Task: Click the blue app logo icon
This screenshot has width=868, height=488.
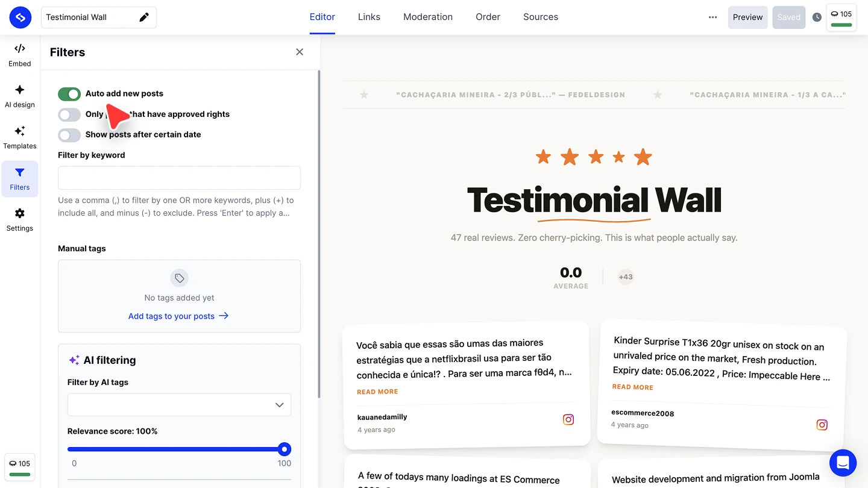Action: pyautogui.click(x=20, y=17)
